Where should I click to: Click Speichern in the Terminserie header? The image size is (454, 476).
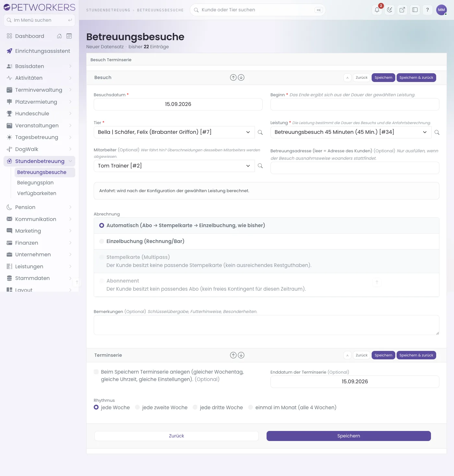pos(383,355)
